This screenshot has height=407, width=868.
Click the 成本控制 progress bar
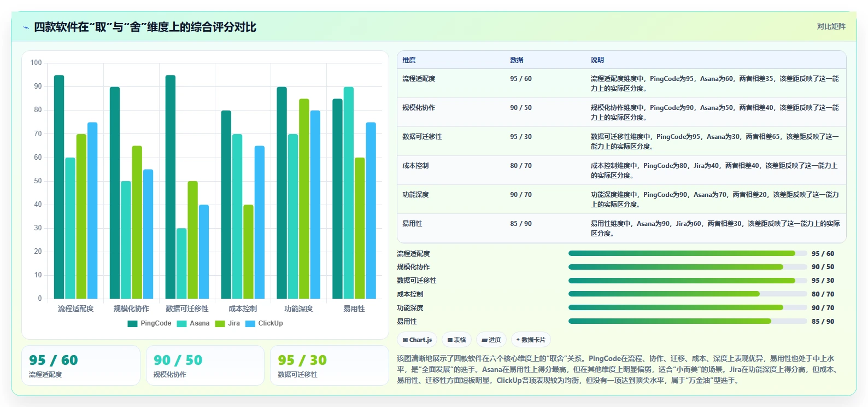(x=688, y=294)
